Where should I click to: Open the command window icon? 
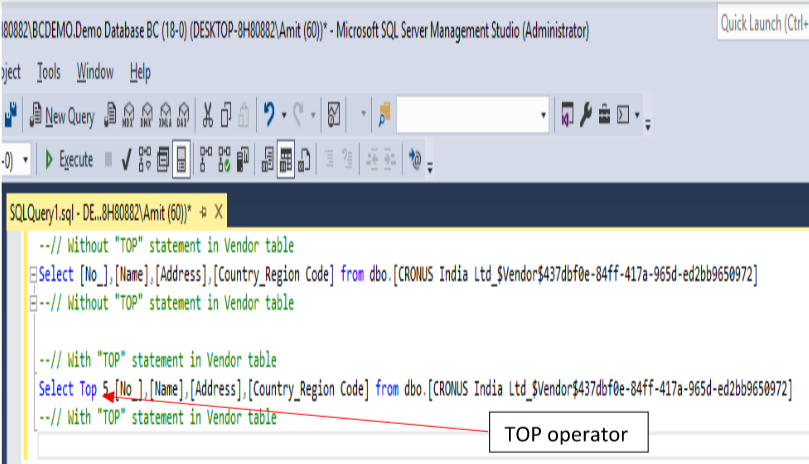point(623,115)
